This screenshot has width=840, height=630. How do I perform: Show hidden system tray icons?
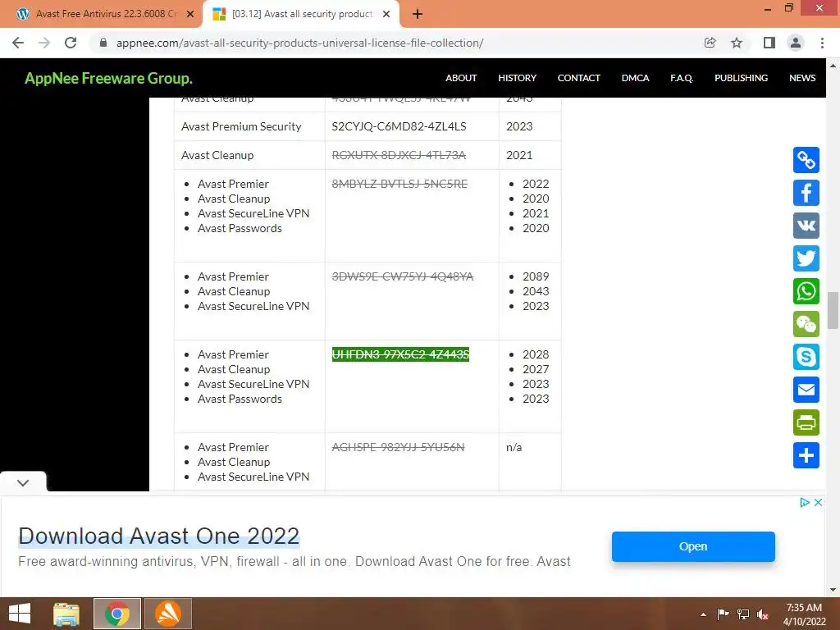click(703, 614)
